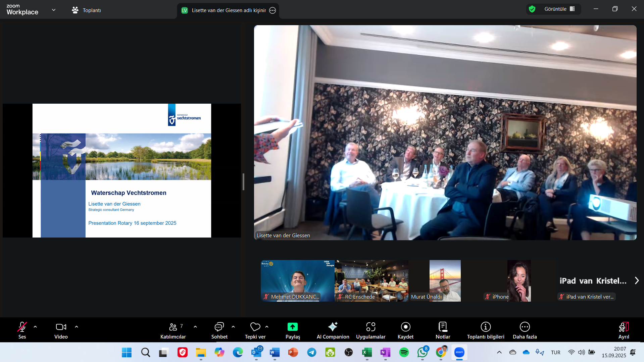Open the Sohbet chat panel
Screen dimensions: 644x362
point(219,330)
